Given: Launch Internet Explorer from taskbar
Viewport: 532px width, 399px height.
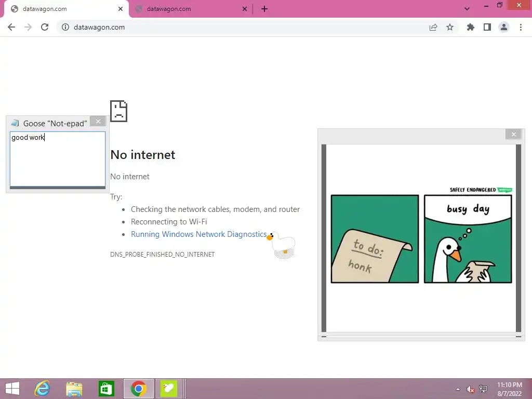Looking at the screenshot, I should 42,389.
